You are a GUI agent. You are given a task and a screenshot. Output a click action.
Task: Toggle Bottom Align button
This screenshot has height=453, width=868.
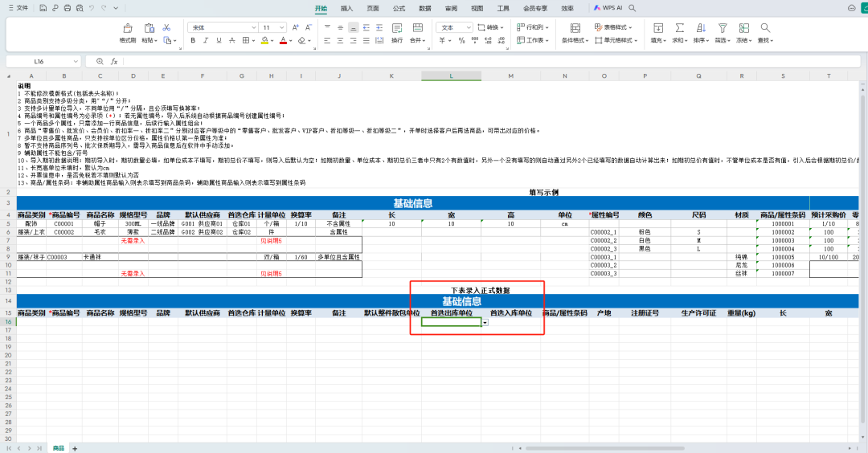click(x=353, y=27)
